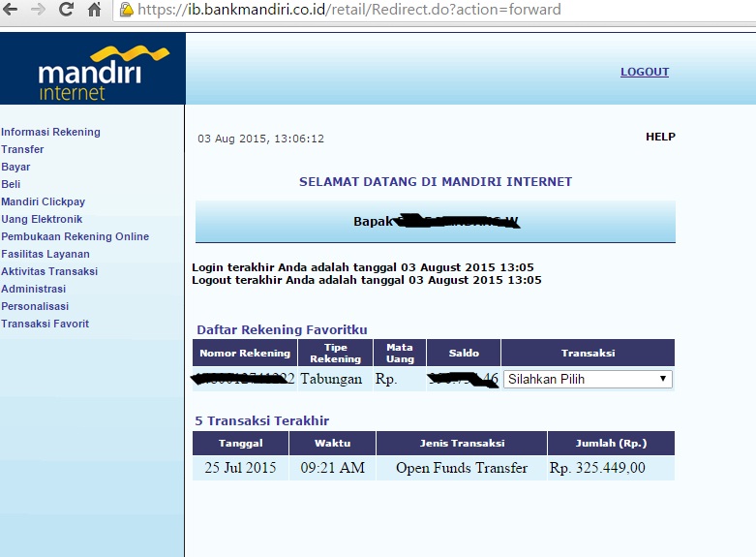The width and height of the screenshot is (756, 557).
Task: Open Bayar menu
Action: (x=15, y=167)
